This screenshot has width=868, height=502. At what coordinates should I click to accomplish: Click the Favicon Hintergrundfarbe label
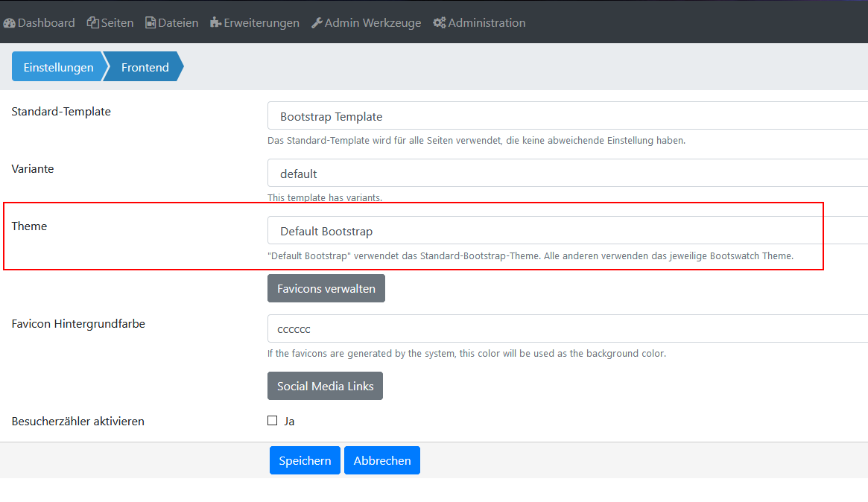click(x=78, y=324)
